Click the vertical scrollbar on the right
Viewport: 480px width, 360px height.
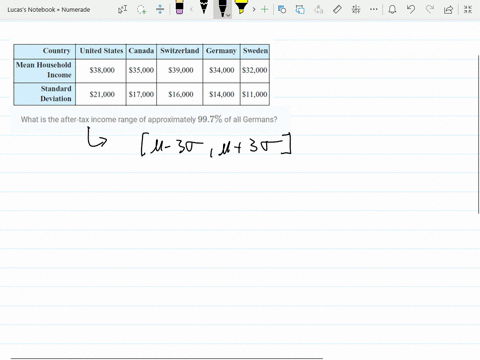[479, 134]
